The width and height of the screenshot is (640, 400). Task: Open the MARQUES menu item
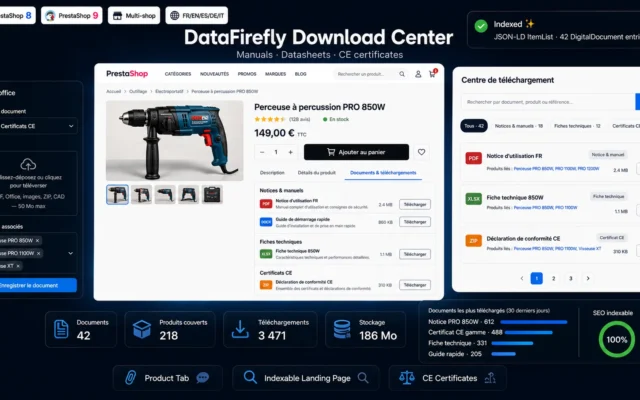[x=276, y=74]
